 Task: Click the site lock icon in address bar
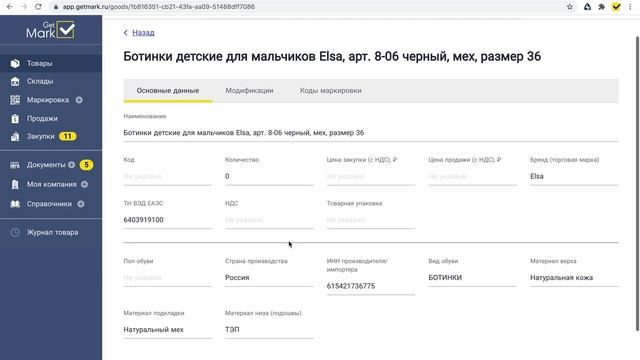pos(56,7)
